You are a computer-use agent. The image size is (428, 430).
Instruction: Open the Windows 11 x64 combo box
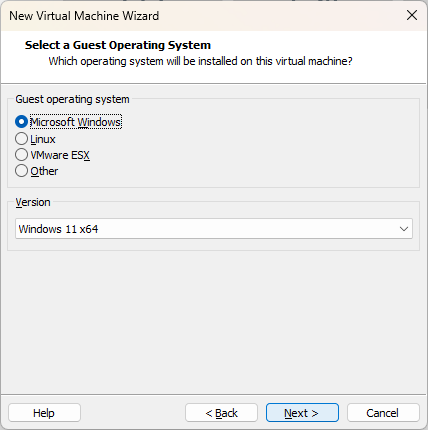214,229
